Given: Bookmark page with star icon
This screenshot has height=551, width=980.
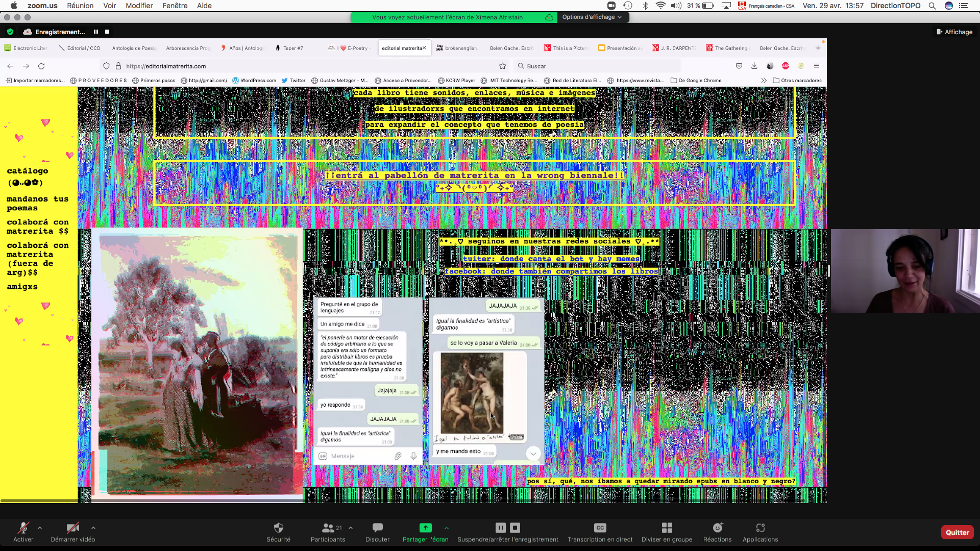Looking at the screenshot, I should pyautogui.click(x=503, y=66).
